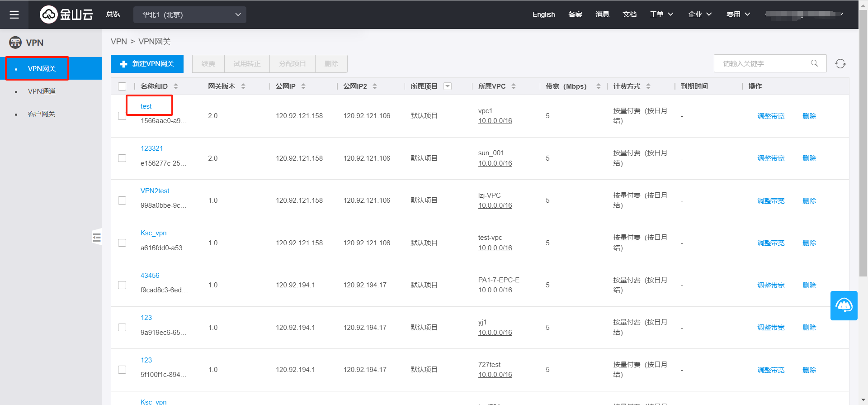This screenshot has width=868, height=405.
Task: Open 客户网关 in the sidebar
Action: click(42, 114)
